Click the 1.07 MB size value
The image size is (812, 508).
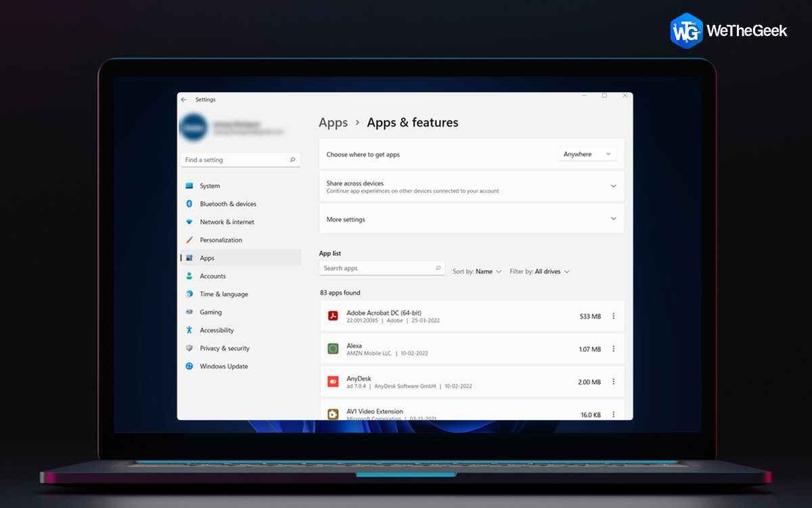point(590,350)
